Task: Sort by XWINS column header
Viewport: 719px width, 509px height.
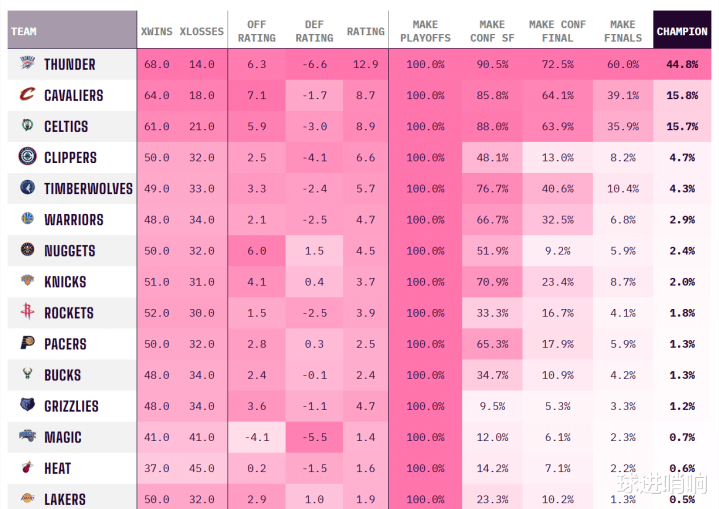Action: click(157, 32)
